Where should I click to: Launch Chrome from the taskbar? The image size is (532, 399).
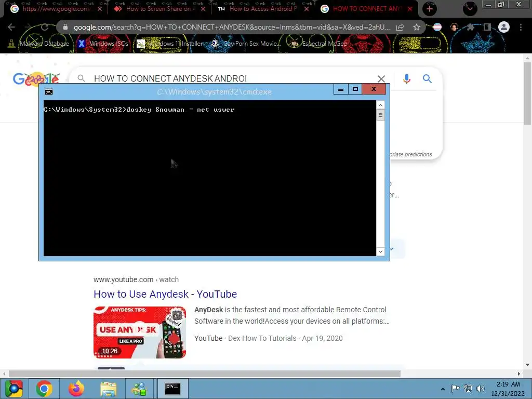(44, 389)
